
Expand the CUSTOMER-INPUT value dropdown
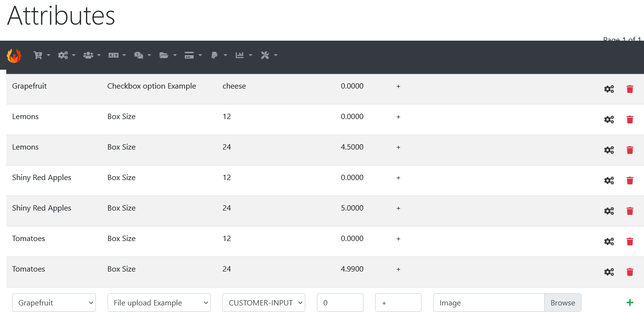pos(264,303)
